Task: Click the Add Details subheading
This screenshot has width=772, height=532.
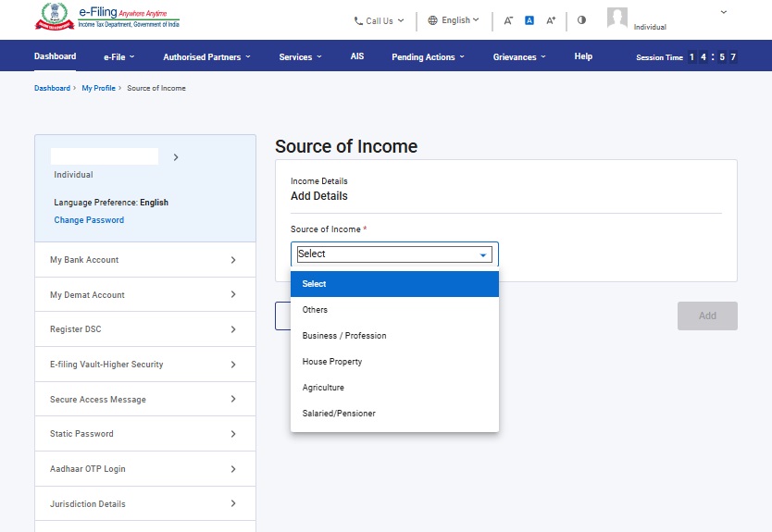Action: tap(319, 196)
